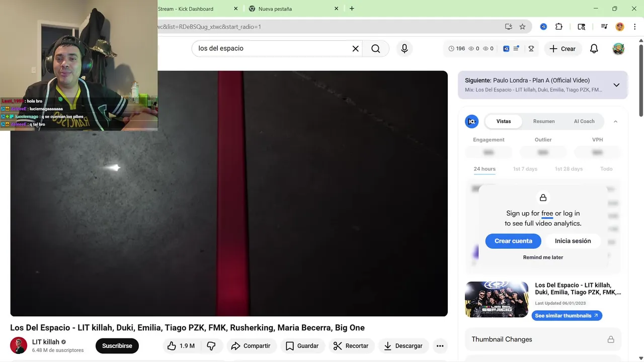This screenshot has width=644, height=362.
Task: Open the vidIQ extension in Chrome toolbar
Action: pos(543,27)
